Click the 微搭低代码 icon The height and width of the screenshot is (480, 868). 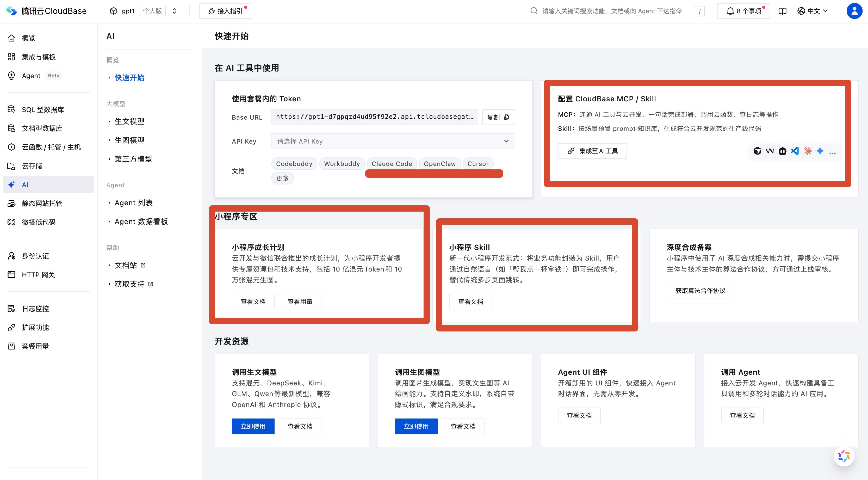point(11,222)
